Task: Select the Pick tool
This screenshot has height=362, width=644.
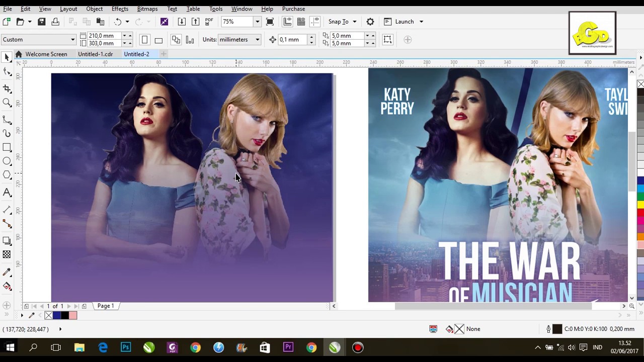Action: pyautogui.click(x=7, y=58)
